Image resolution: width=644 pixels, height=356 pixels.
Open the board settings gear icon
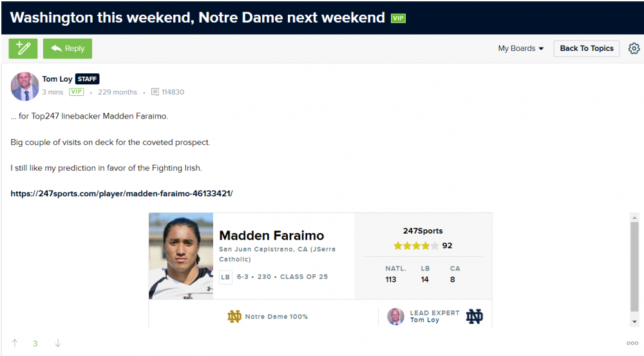(634, 48)
